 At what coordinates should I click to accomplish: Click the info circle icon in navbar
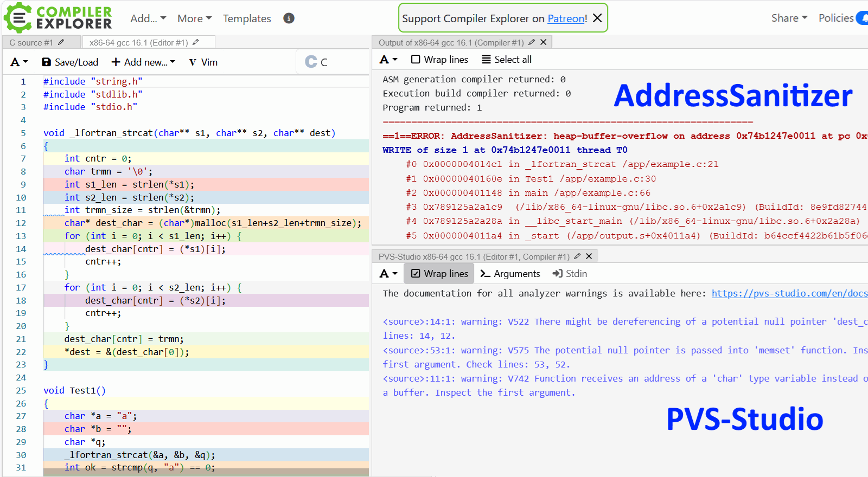[x=289, y=18]
